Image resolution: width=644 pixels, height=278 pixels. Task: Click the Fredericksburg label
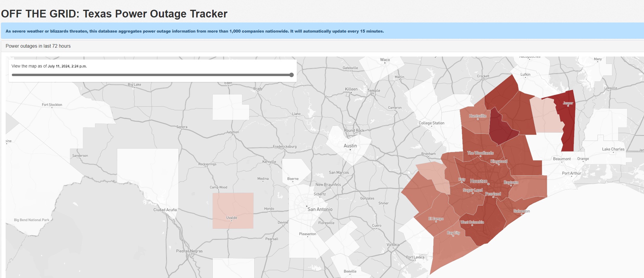(284, 147)
